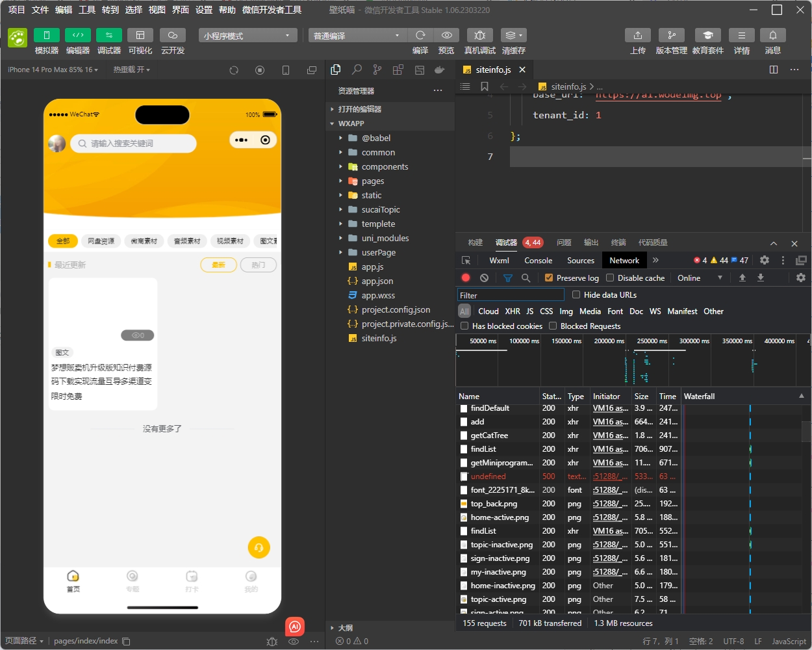The image size is (812, 650).
Task: Click the search icon in the sidebar
Action: pyautogui.click(x=357, y=70)
